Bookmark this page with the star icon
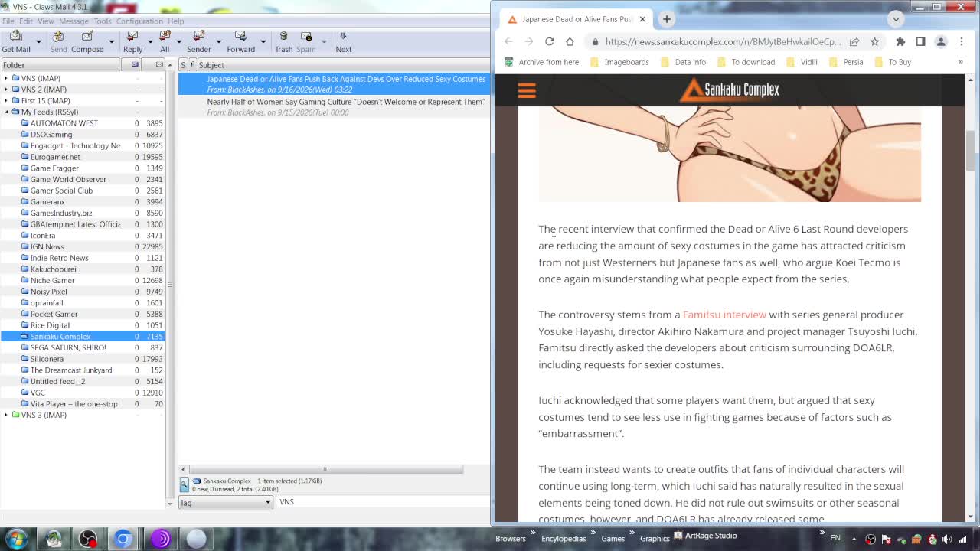The height and width of the screenshot is (551, 980). click(874, 41)
